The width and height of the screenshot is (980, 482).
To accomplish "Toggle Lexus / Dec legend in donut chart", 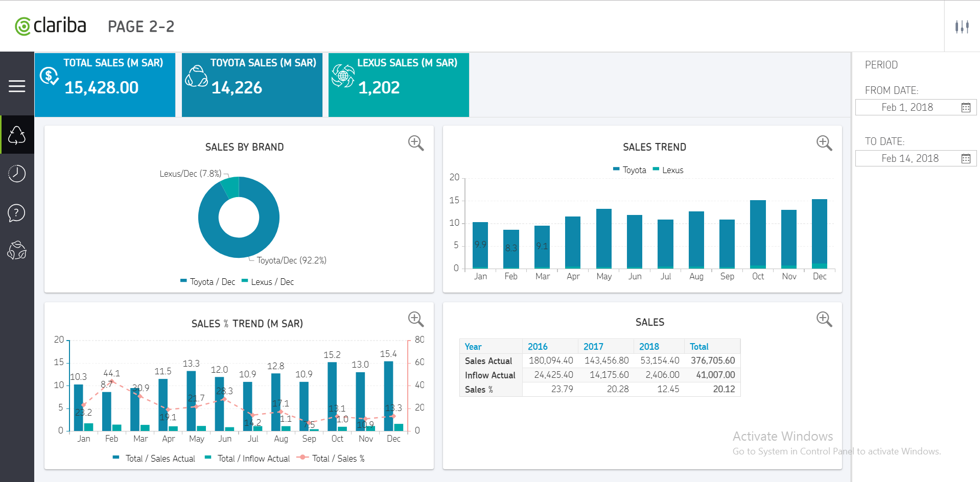I will click(268, 282).
